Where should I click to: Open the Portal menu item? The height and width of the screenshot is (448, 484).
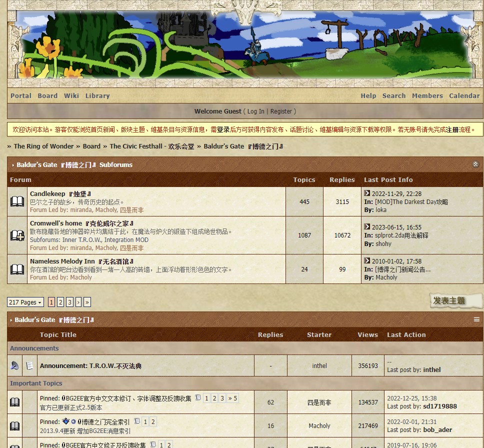pyautogui.click(x=21, y=95)
